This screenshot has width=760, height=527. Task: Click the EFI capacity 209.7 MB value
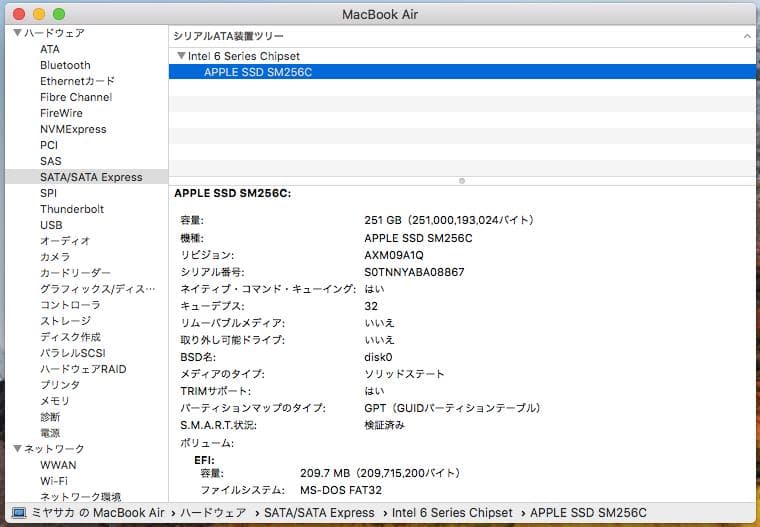click(380, 473)
